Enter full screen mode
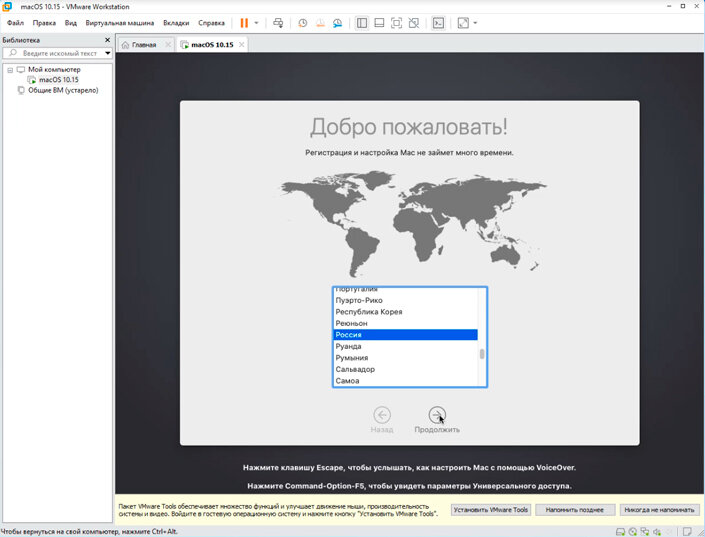Screen dimensions: 705x537 tap(396, 23)
